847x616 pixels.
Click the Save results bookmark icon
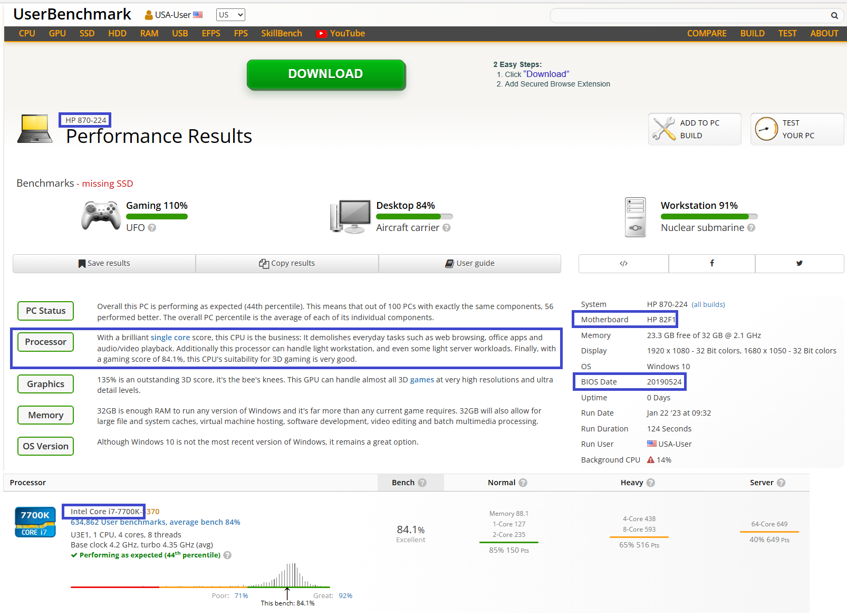click(82, 263)
